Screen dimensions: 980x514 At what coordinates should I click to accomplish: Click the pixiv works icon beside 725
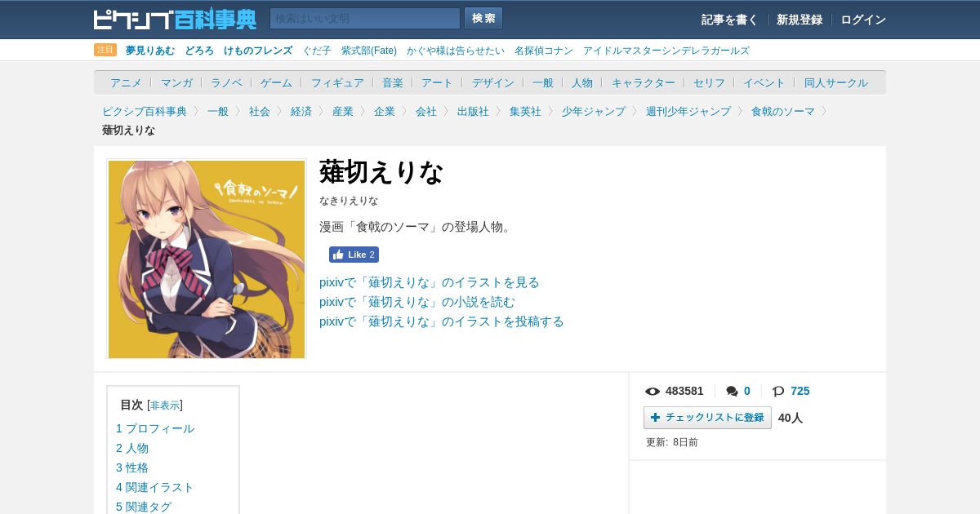click(x=778, y=392)
